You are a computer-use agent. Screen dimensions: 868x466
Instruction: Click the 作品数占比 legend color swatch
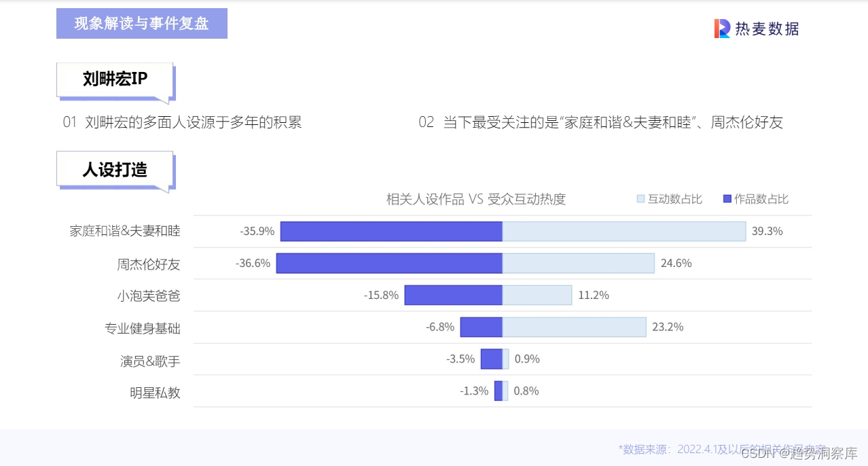pos(727,199)
